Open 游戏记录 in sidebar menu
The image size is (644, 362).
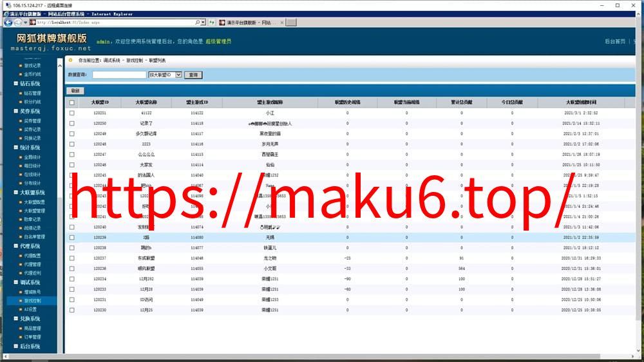click(32, 65)
